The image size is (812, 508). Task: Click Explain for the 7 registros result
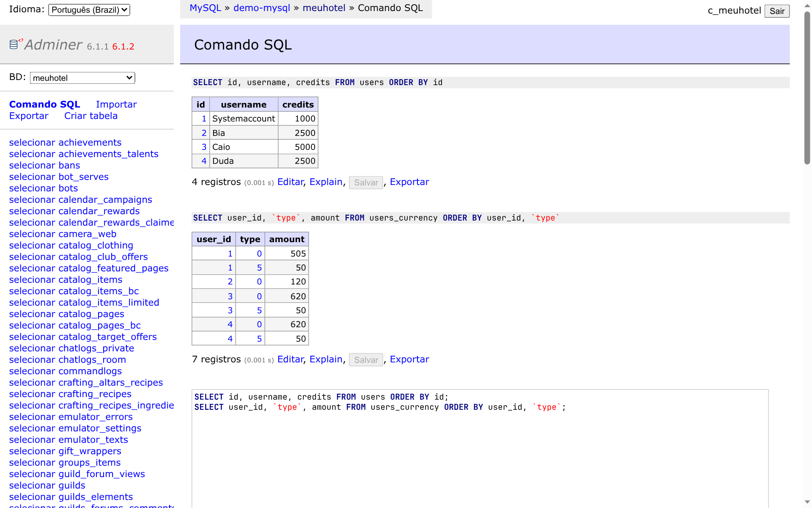[326, 359]
